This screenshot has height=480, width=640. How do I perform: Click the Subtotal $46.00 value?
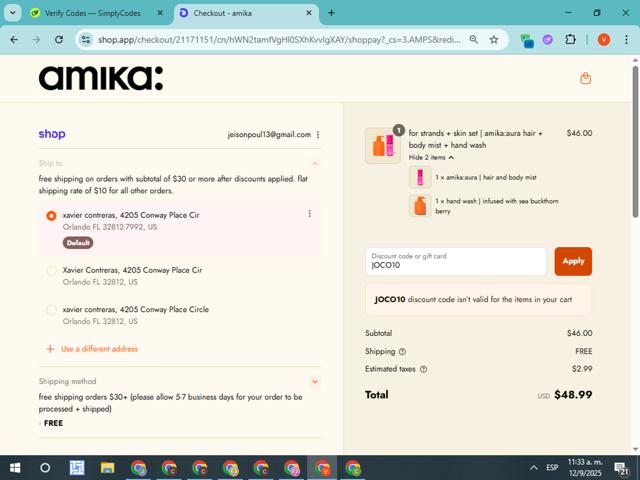579,333
